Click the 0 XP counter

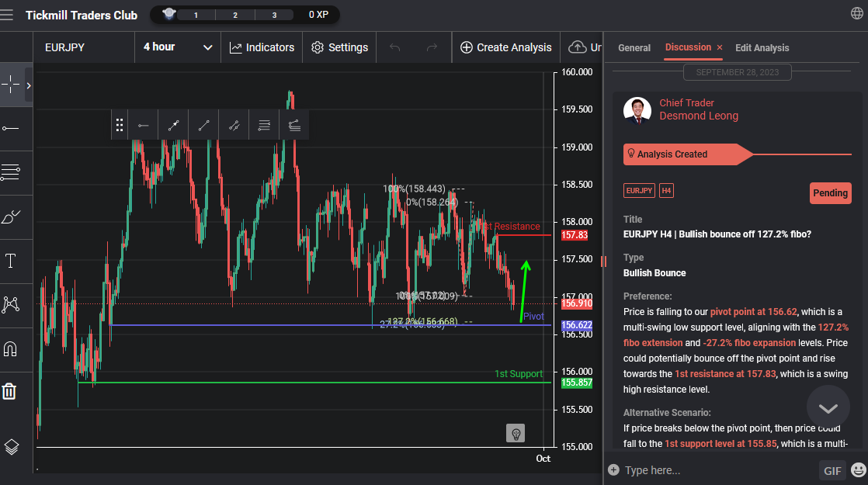[318, 15]
